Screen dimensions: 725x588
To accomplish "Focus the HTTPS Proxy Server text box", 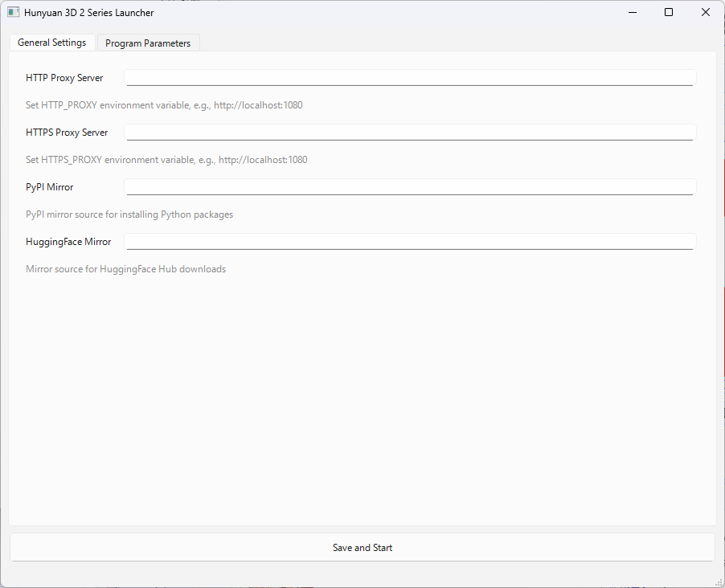I will point(410,133).
